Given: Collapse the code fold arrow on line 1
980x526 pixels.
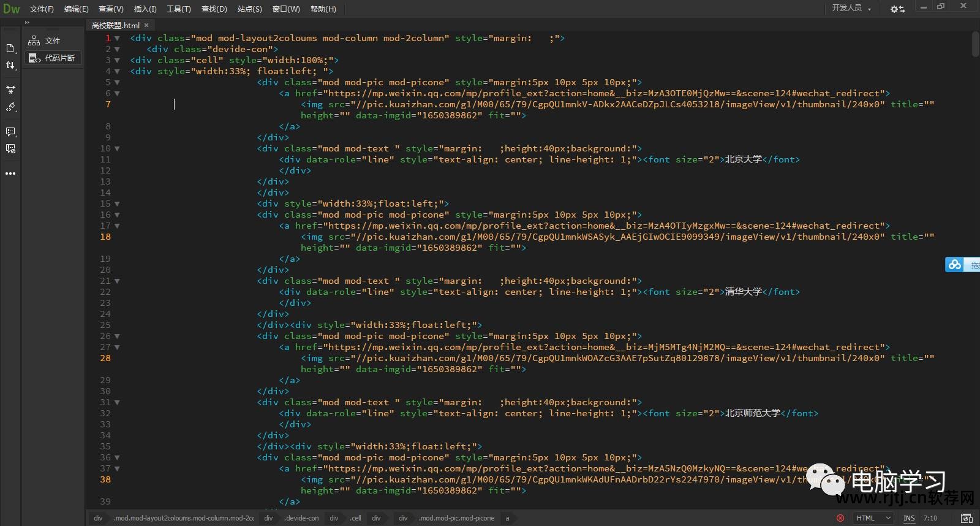Looking at the screenshot, I should coord(117,38).
